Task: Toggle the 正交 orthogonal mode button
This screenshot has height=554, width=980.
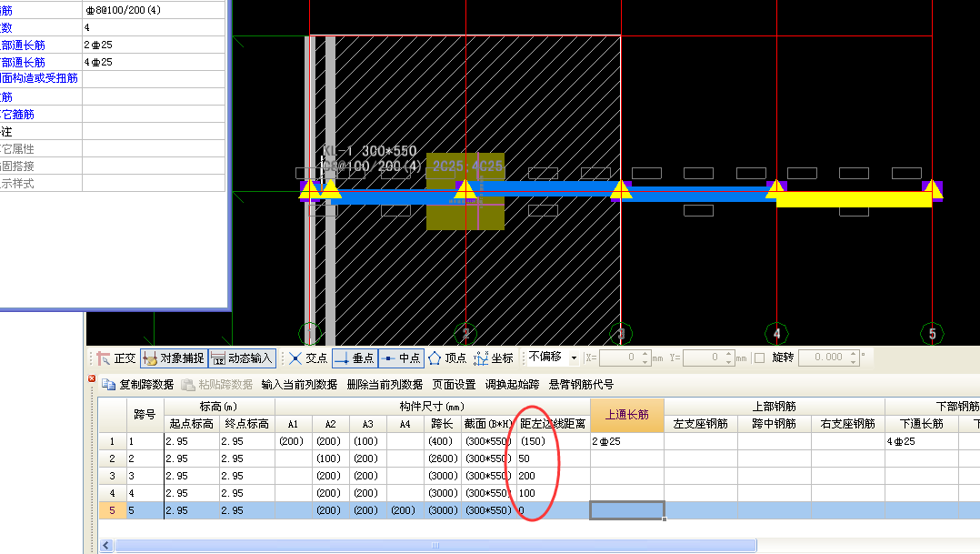Action: (x=116, y=358)
